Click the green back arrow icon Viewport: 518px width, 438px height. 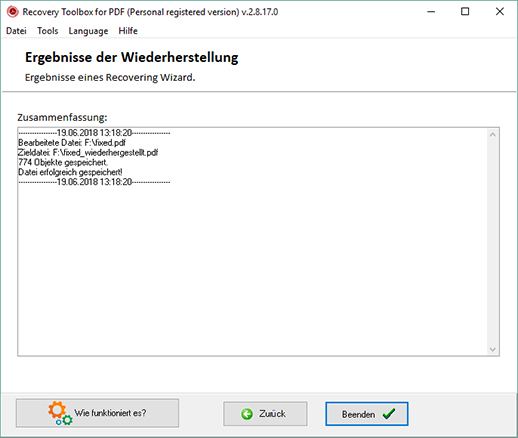[x=247, y=414]
